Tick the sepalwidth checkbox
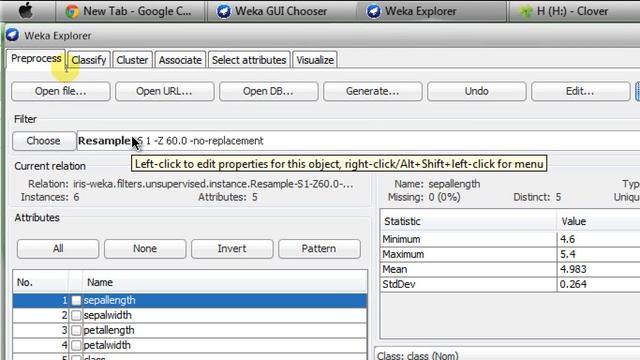 tap(76, 316)
